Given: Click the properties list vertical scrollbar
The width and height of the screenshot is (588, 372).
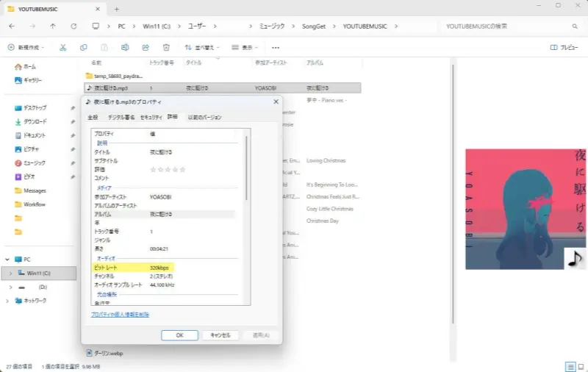Looking at the screenshot, I should tap(247, 169).
